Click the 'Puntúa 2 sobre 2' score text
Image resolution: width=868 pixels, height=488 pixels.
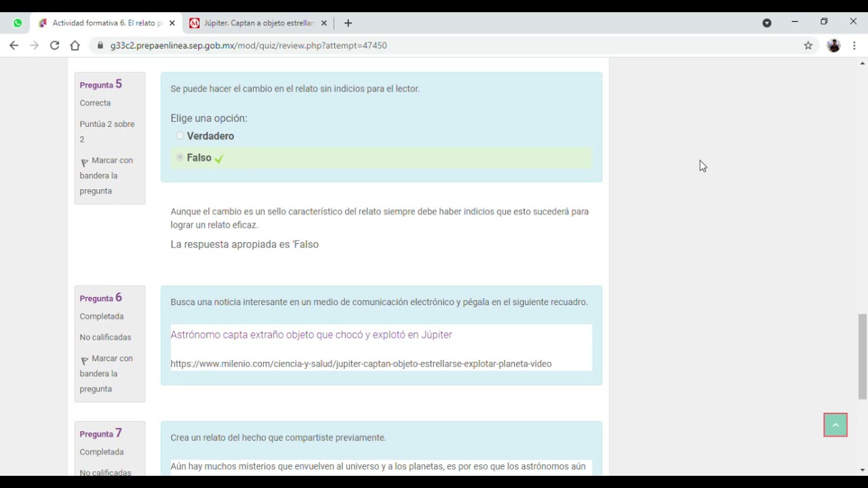(x=107, y=131)
